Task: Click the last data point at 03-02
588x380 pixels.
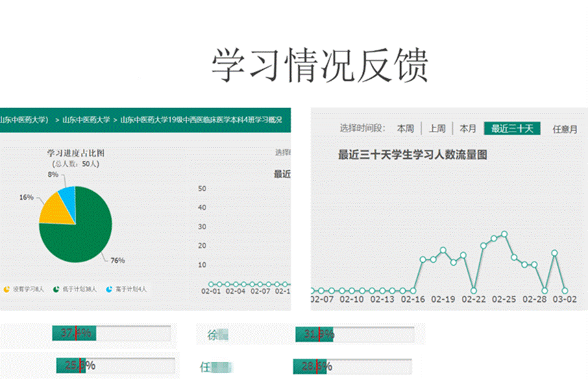Action: click(565, 290)
